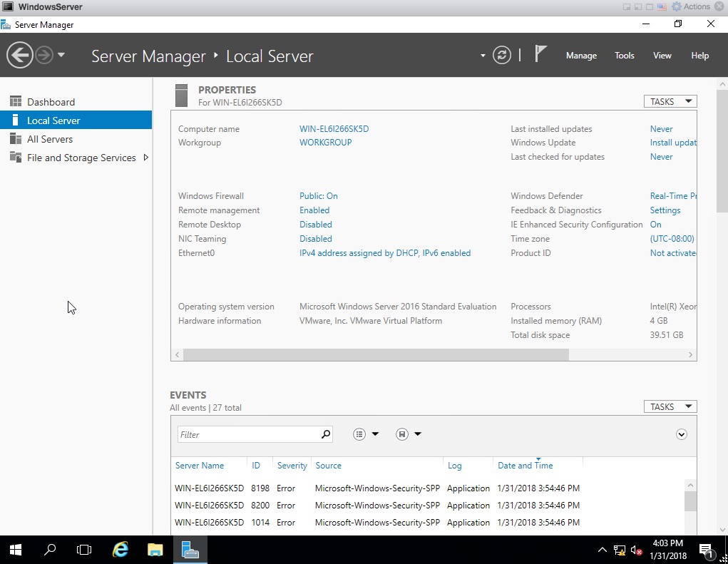Open the View menu
Screen dimensions: 728x564
(662, 55)
